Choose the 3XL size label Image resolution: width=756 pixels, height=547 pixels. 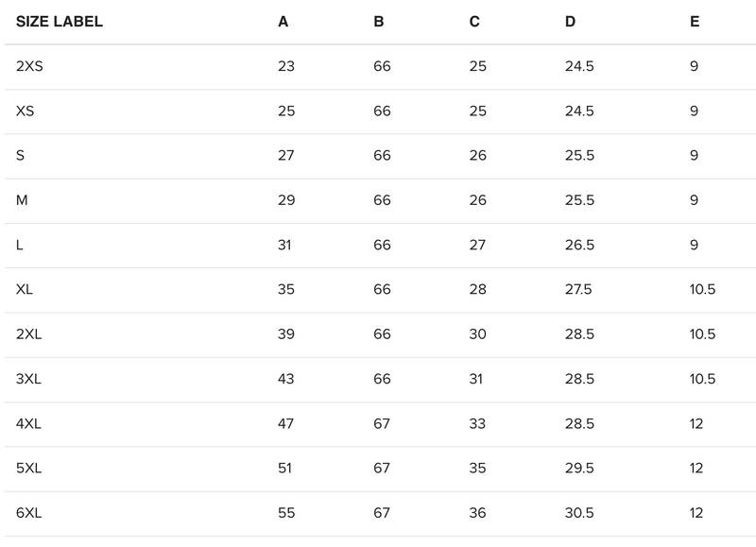tap(29, 380)
